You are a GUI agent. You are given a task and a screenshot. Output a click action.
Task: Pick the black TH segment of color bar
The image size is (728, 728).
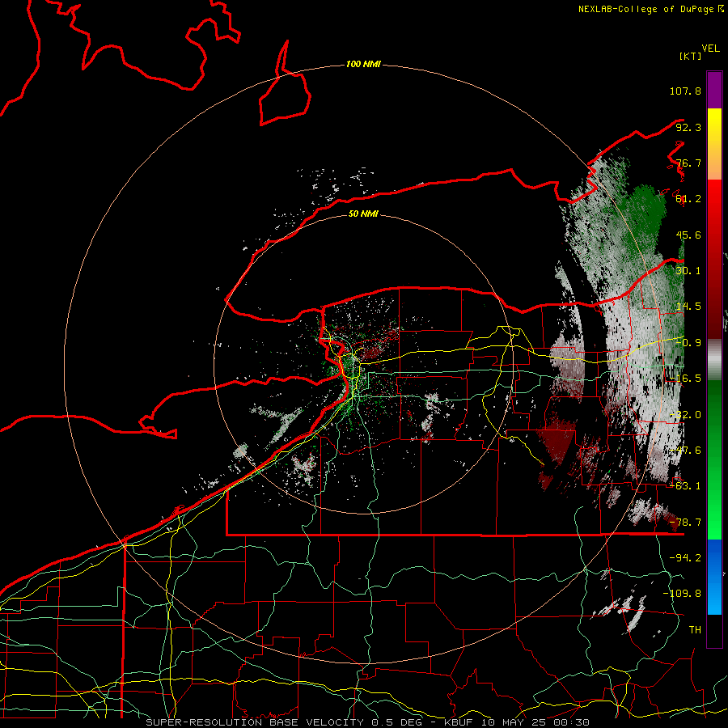click(714, 630)
